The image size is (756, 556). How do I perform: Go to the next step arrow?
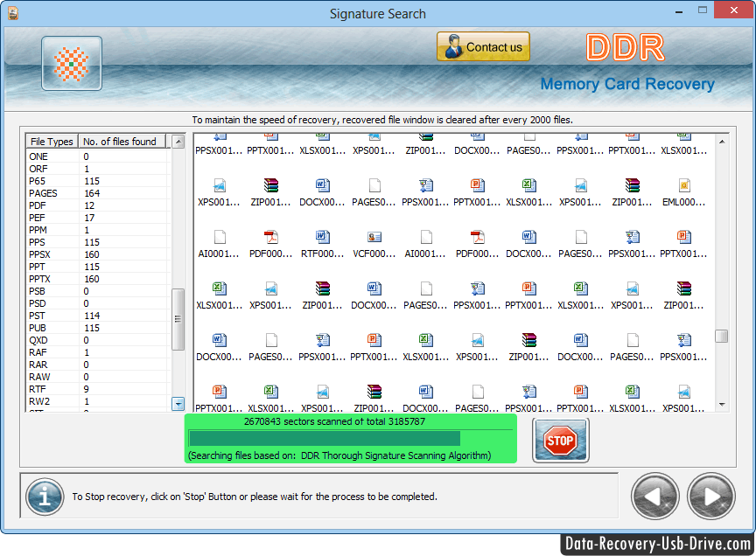[711, 497]
